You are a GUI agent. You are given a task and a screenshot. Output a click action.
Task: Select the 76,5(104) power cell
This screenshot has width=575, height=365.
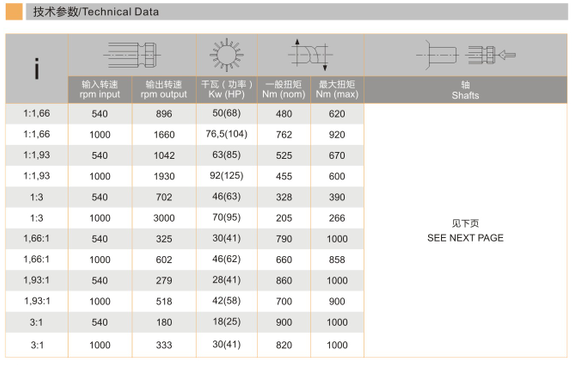(x=227, y=134)
